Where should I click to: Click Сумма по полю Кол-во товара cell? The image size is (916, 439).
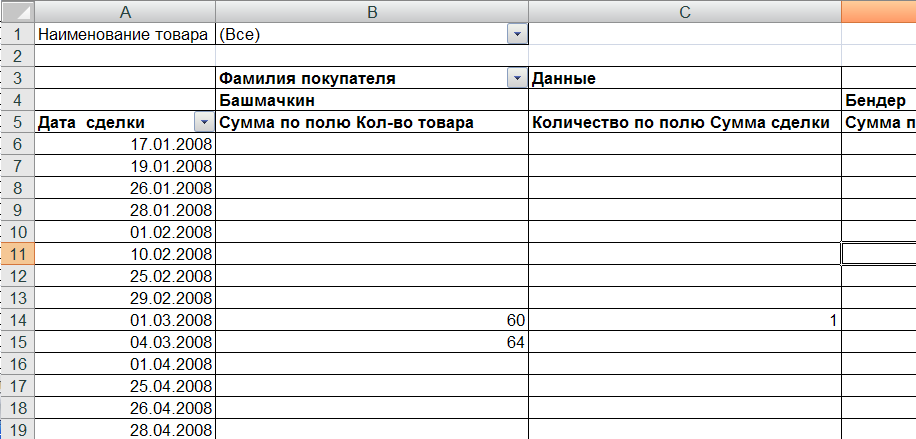click(372, 122)
